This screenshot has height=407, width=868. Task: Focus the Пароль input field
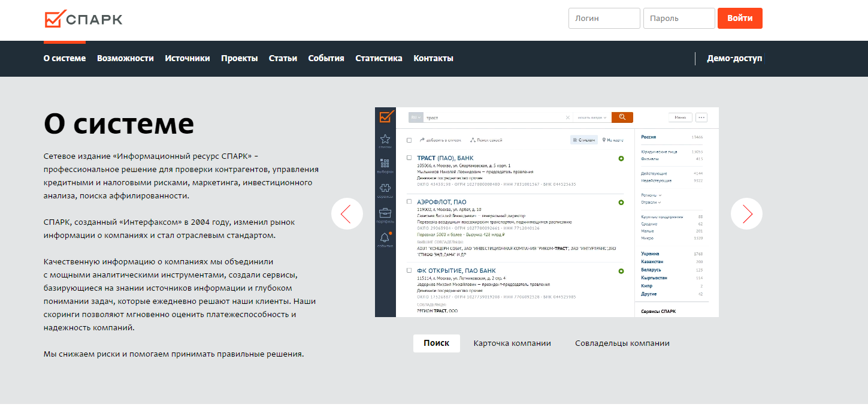[x=679, y=18]
